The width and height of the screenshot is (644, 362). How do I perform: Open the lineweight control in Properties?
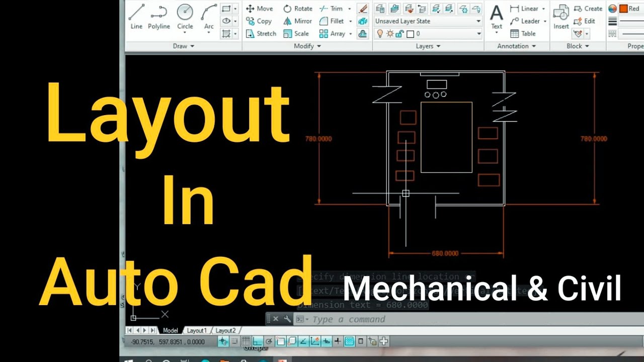coord(631,21)
